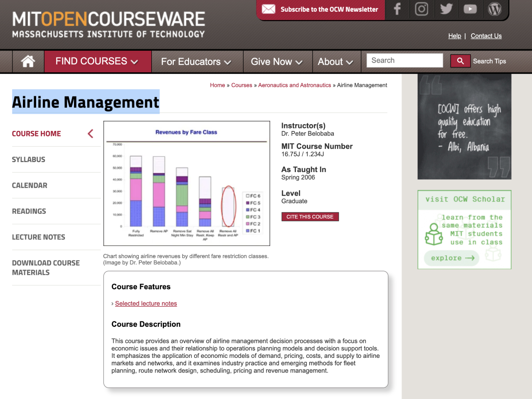
Task: Click the explore OCW Scholar button
Action: coord(452,258)
